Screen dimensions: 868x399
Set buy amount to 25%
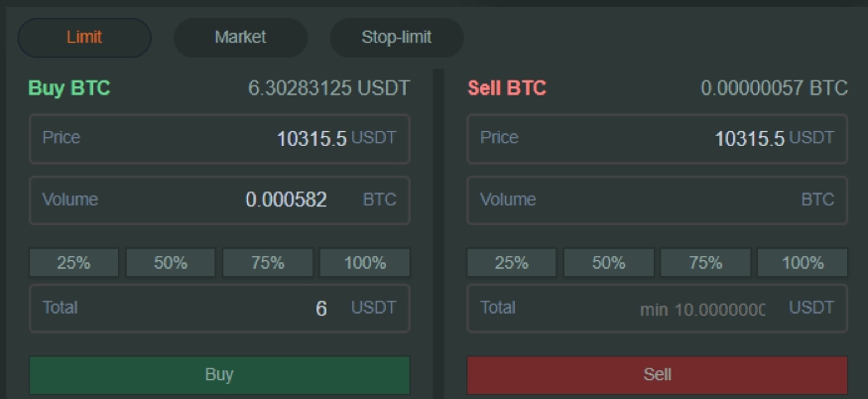[73, 263]
